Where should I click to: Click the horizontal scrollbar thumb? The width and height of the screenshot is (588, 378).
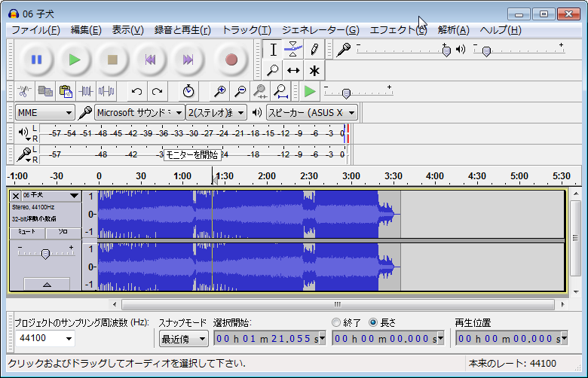338,304
